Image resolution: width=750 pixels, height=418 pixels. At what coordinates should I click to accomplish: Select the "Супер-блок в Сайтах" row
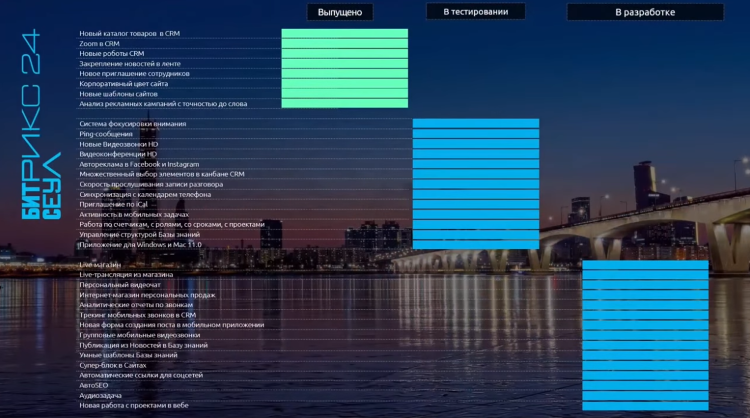coord(113,365)
